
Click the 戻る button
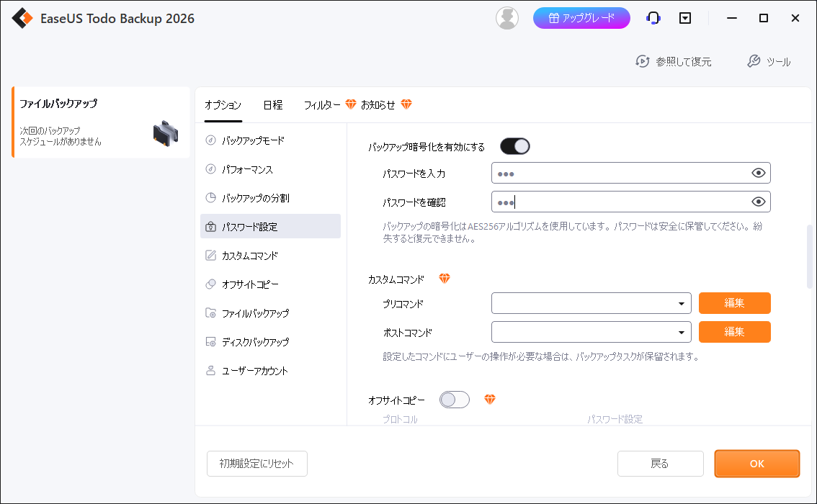tap(660, 464)
